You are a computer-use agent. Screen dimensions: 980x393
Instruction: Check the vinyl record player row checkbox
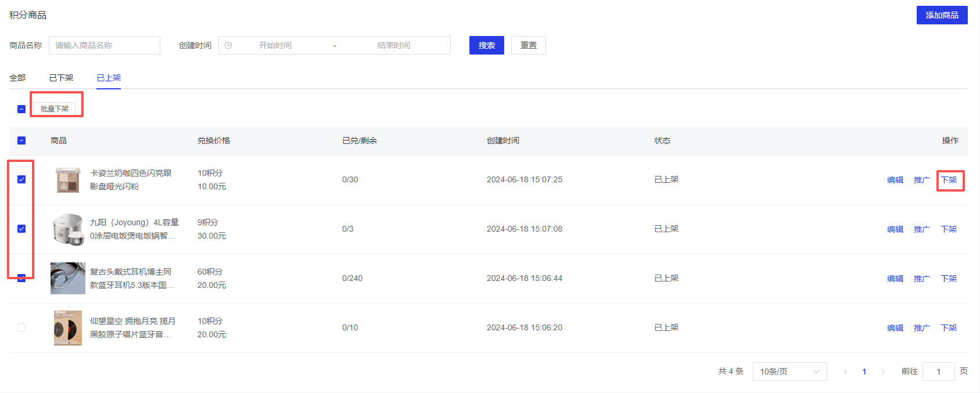pos(21,327)
